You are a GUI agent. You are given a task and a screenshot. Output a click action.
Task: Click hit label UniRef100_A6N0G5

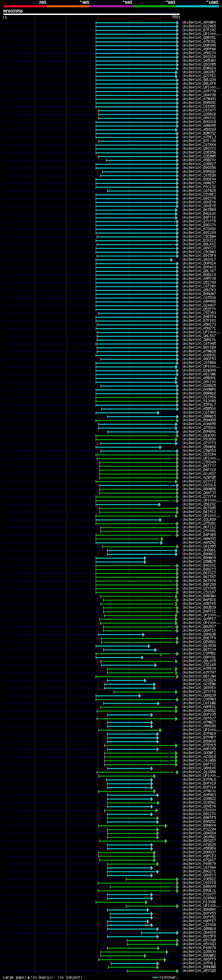coord(199,538)
